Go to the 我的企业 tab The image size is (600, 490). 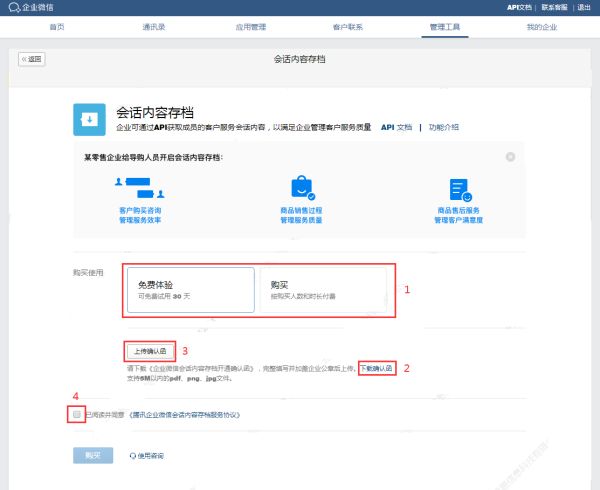point(541,26)
